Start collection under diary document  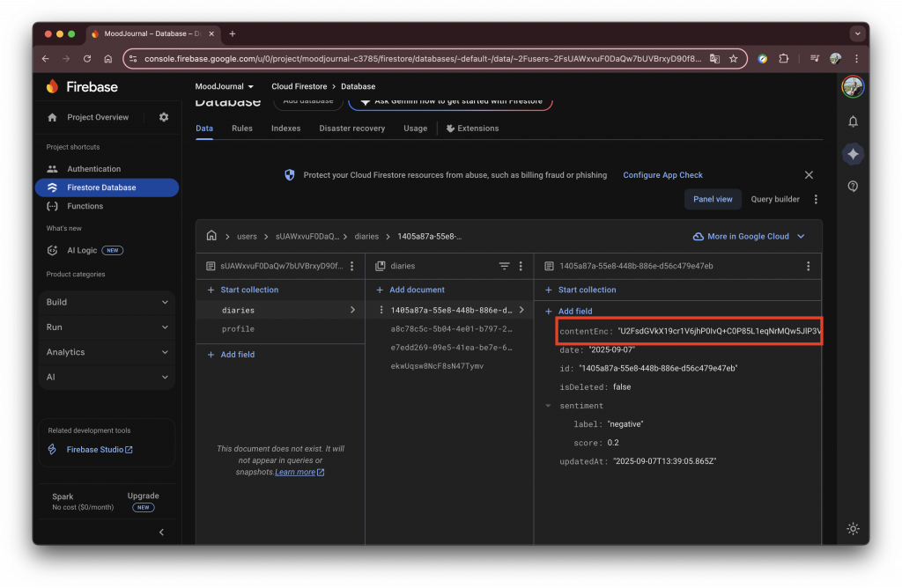coord(580,290)
